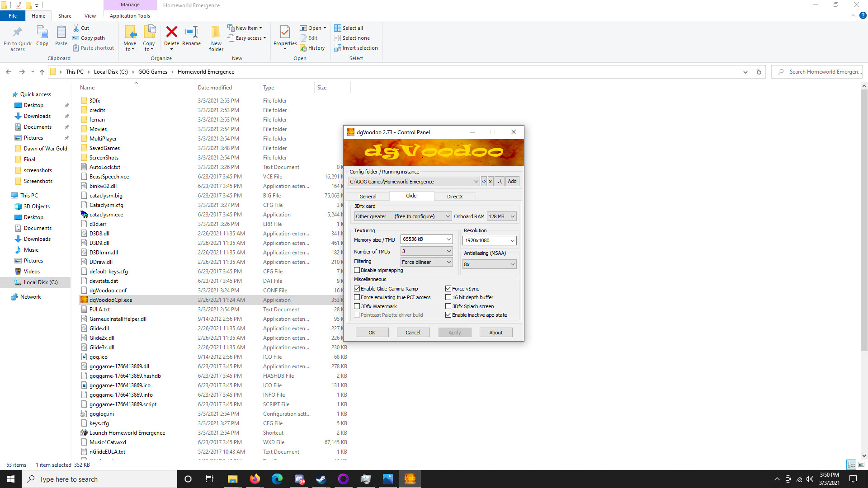The height and width of the screenshot is (488, 868).
Task: Open the Config folder path dropdown
Action: [414, 182]
